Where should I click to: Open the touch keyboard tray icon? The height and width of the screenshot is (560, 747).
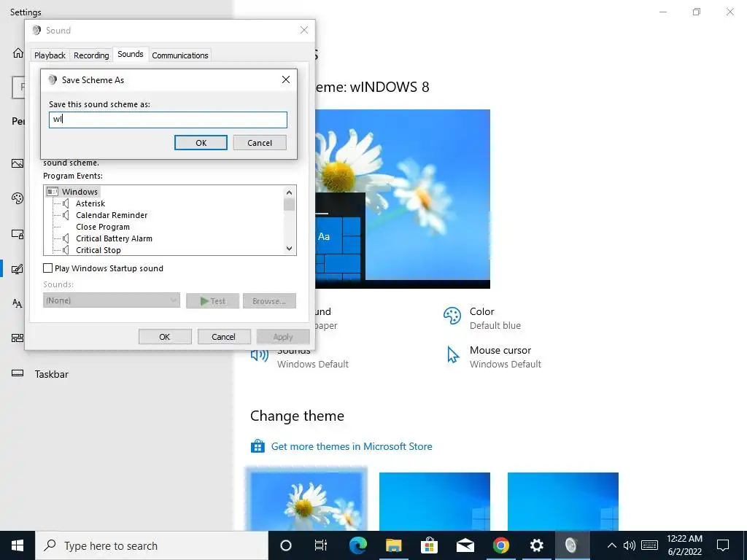click(x=650, y=545)
